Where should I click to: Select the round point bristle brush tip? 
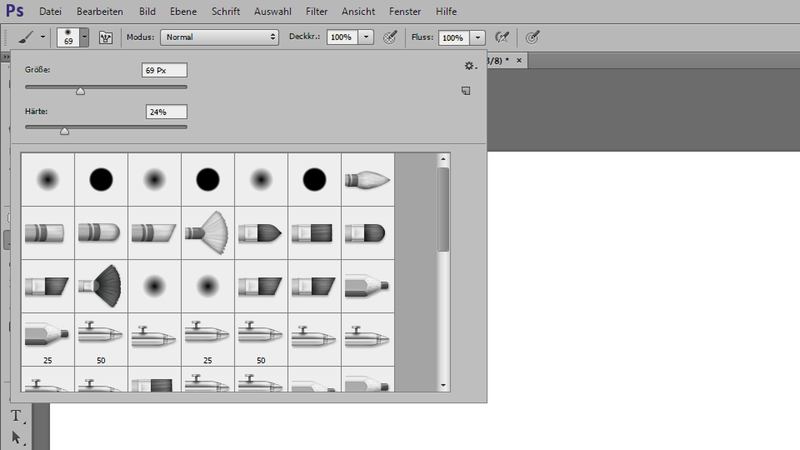[367, 179]
